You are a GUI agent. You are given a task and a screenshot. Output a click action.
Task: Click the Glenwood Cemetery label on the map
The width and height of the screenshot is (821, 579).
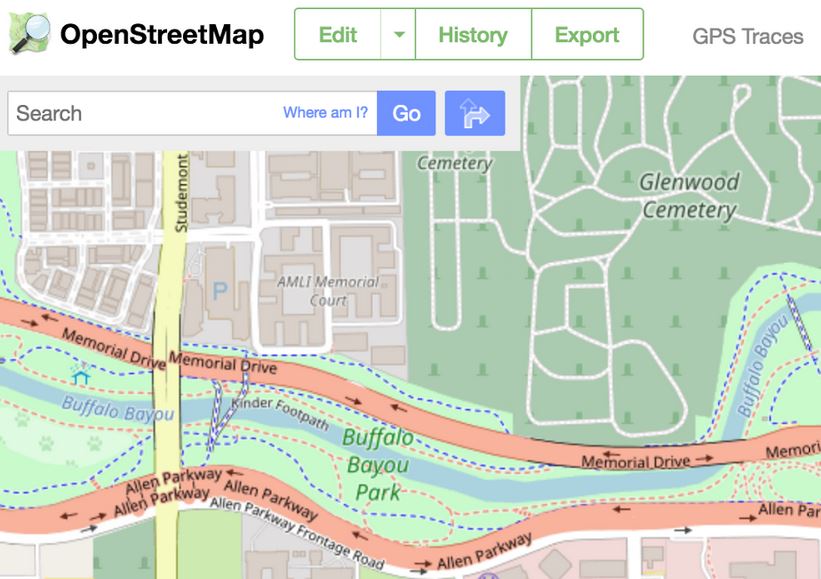(689, 196)
